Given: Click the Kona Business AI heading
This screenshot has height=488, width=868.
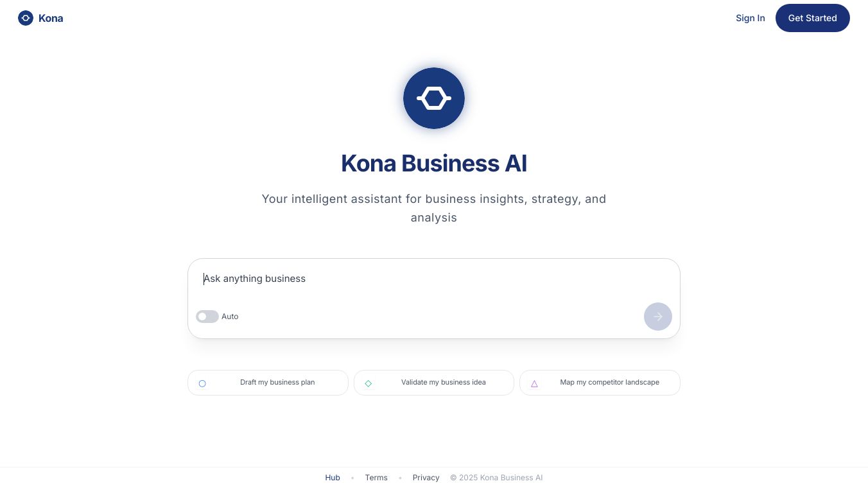Looking at the screenshot, I should click(434, 164).
